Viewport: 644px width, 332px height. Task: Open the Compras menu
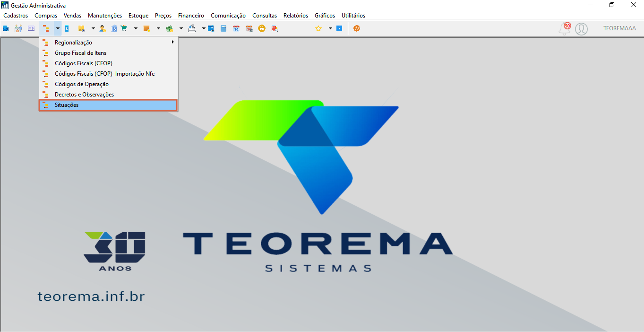[46, 16]
